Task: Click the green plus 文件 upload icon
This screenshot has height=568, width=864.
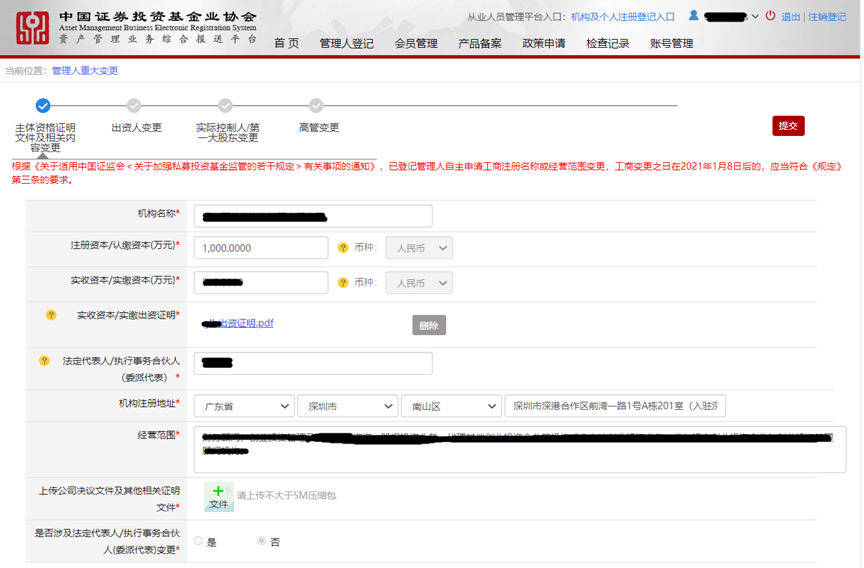Action: pos(219,497)
